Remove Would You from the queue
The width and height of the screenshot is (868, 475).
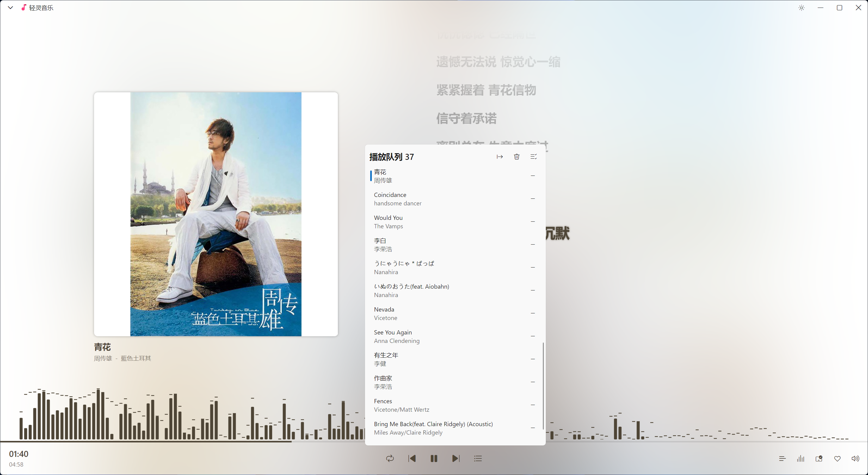pos(533,221)
